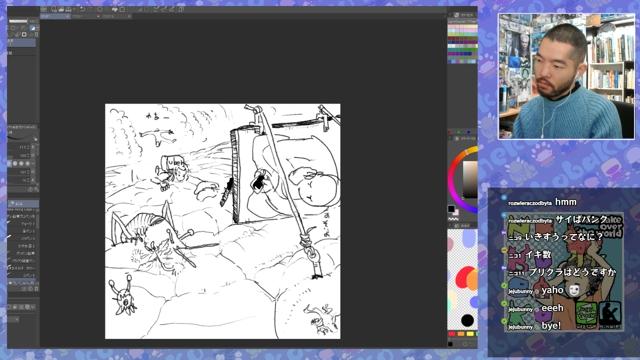Click the heart-shaped icon in command bar
This screenshot has height=360, width=640.
pyautogui.click(x=115, y=9)
